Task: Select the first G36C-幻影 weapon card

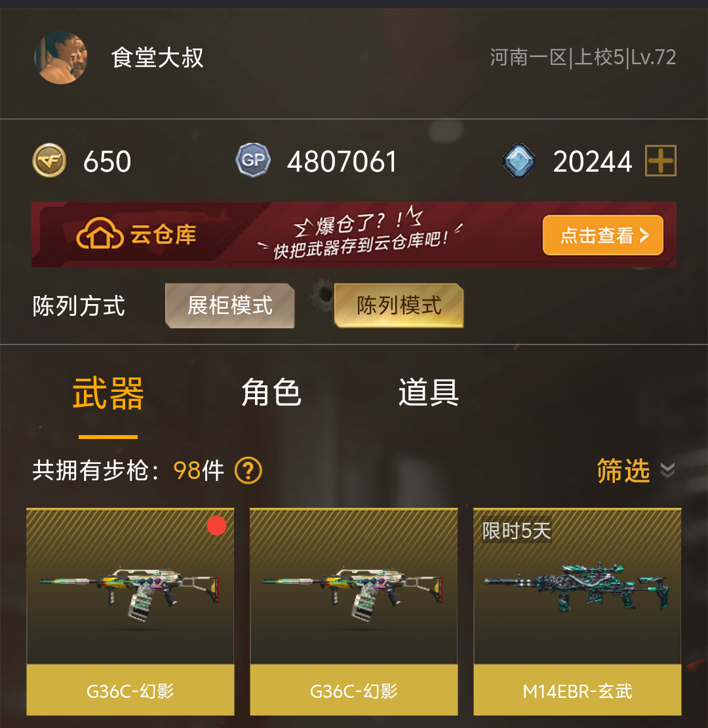Action: [130, 612]
